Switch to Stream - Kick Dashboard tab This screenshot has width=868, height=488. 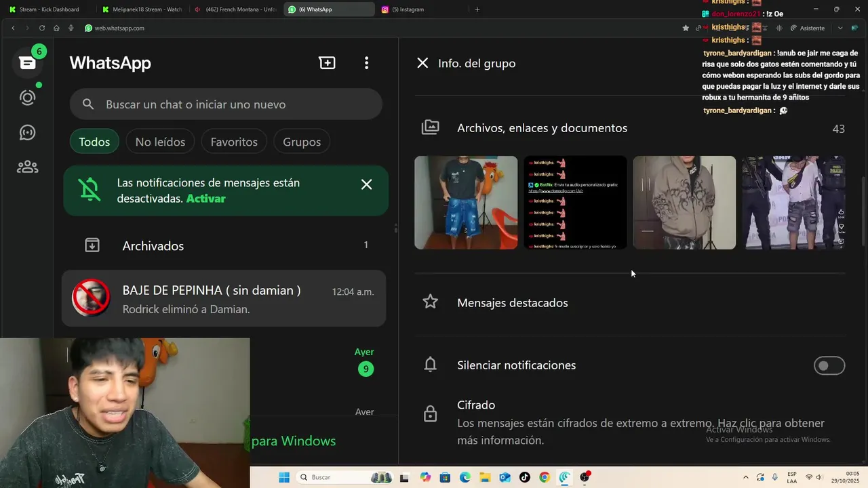point(49,9)
